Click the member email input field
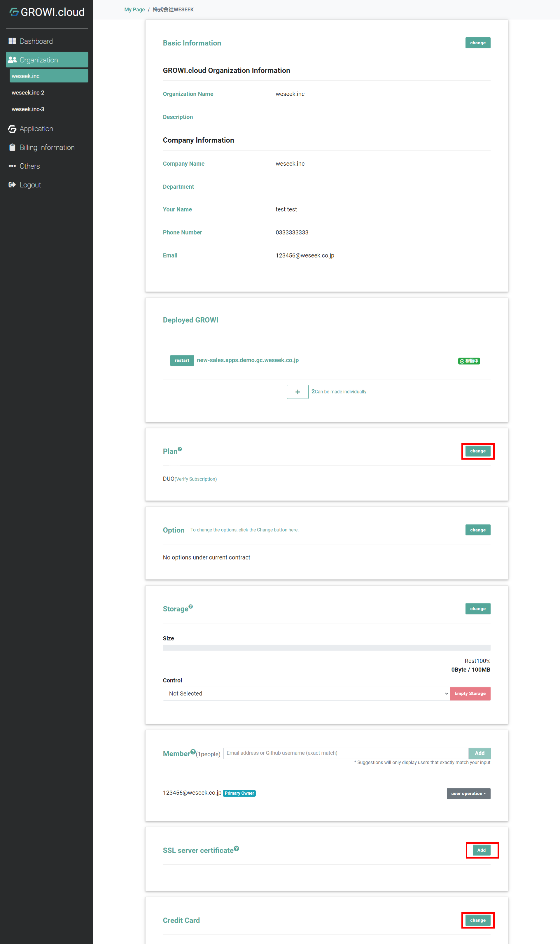Viewport: 560px width, 944px height. [346, 753]
